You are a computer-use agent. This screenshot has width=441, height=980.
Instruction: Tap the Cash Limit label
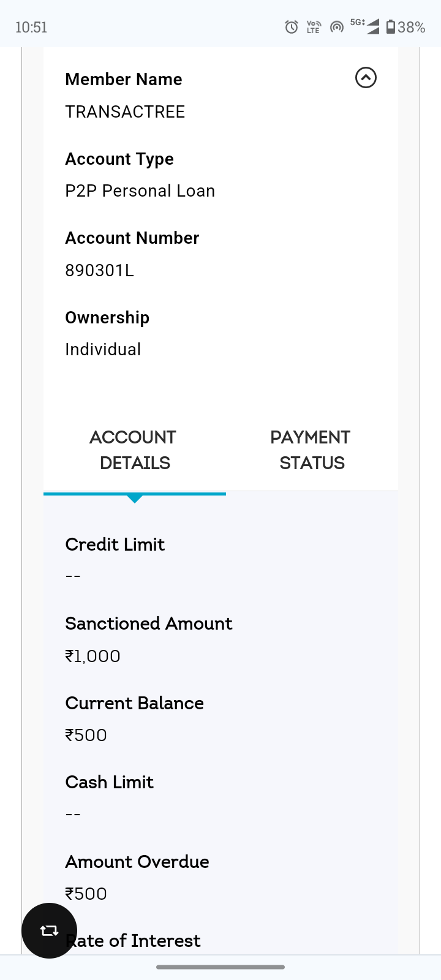110,782
